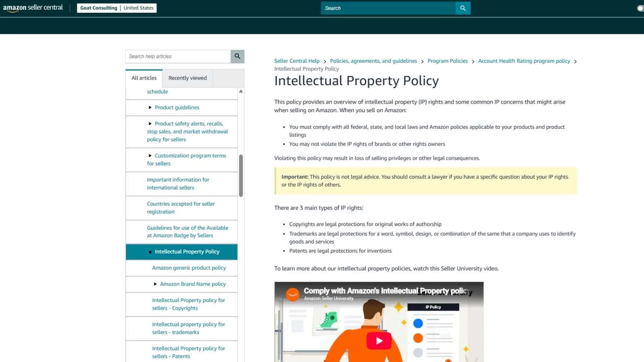Image resolution: width=644 pixels, height=362 pixels.
Task: Switch to the All articles tab
Action: coord(144,78)
